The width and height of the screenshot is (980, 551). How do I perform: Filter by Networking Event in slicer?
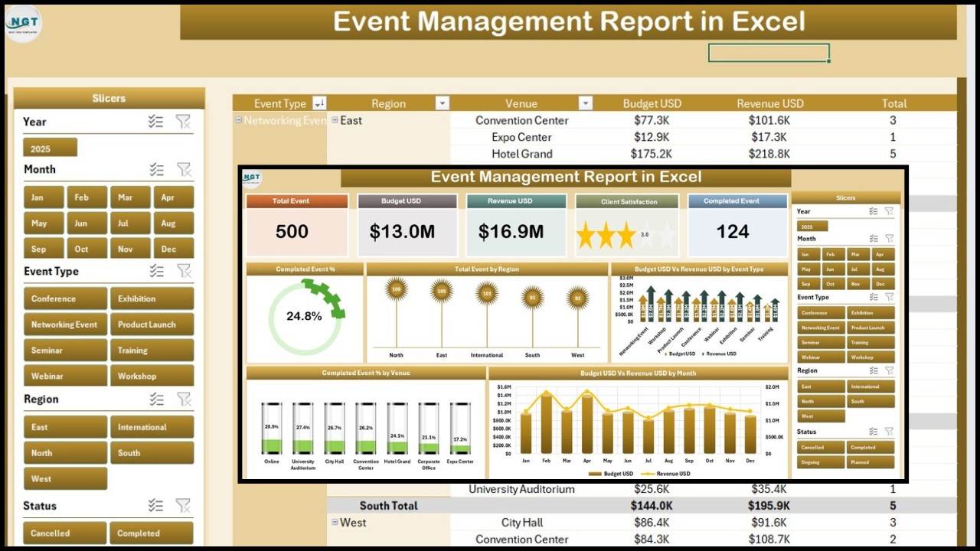click(x=65, y=324)
